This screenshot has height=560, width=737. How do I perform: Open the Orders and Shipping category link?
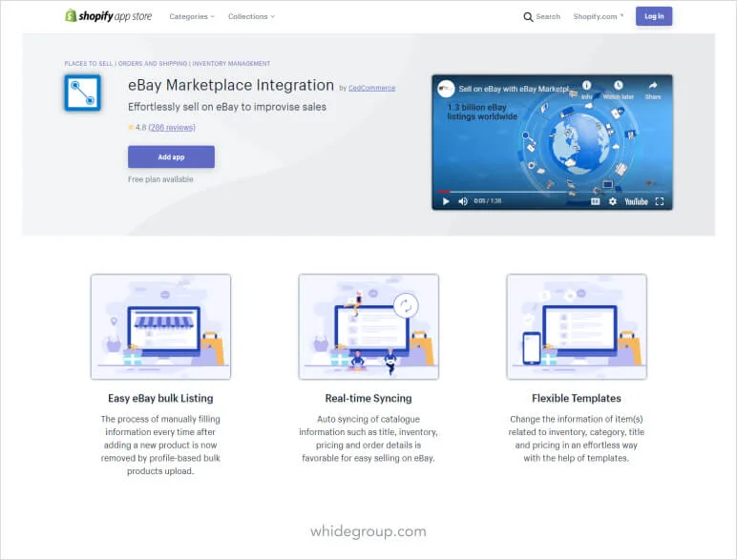coord(153,63)
